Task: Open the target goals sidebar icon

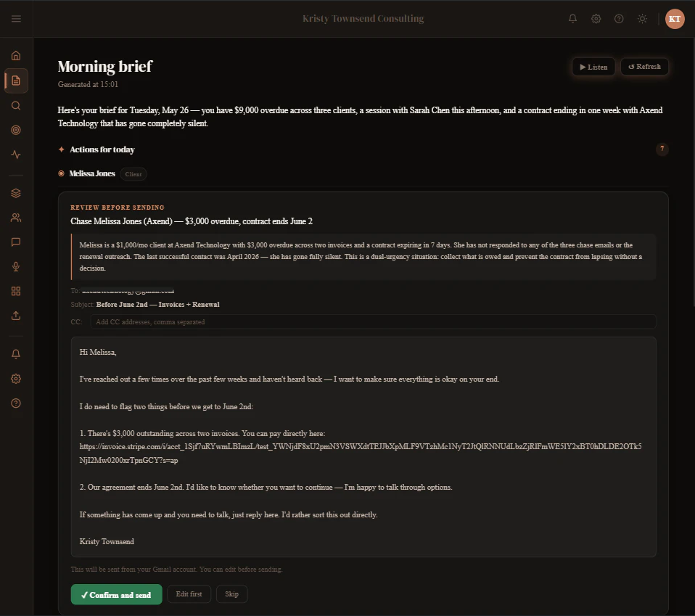Action: click(16, 130)
